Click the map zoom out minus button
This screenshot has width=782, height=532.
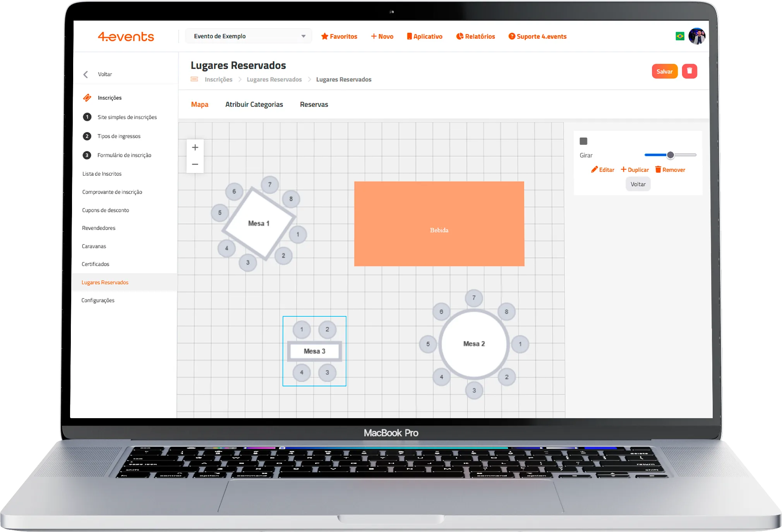(195, 165)
